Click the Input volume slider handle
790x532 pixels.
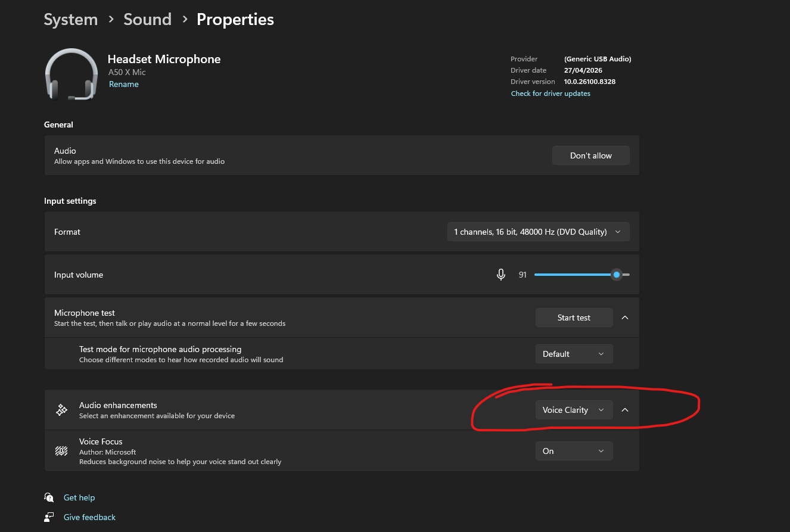coord(617,275)
